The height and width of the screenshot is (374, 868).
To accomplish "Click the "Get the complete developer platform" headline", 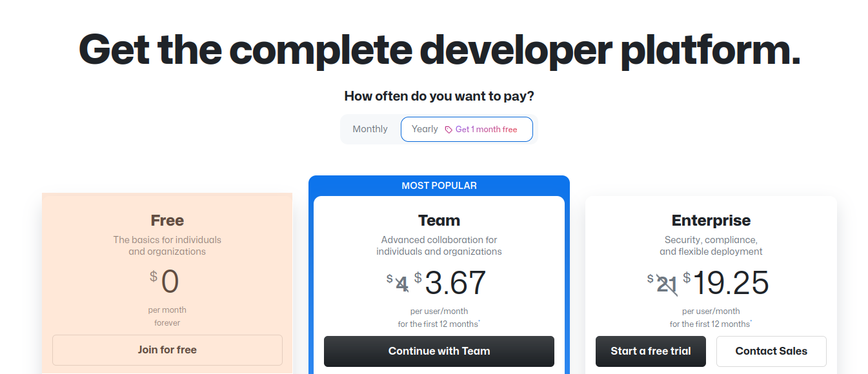I will (439, 50).
